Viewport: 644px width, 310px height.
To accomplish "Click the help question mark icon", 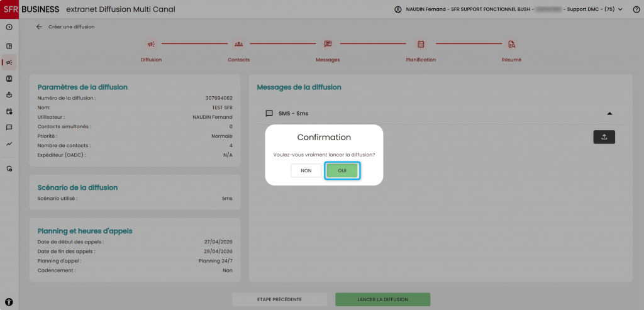I will coord(636,9).
